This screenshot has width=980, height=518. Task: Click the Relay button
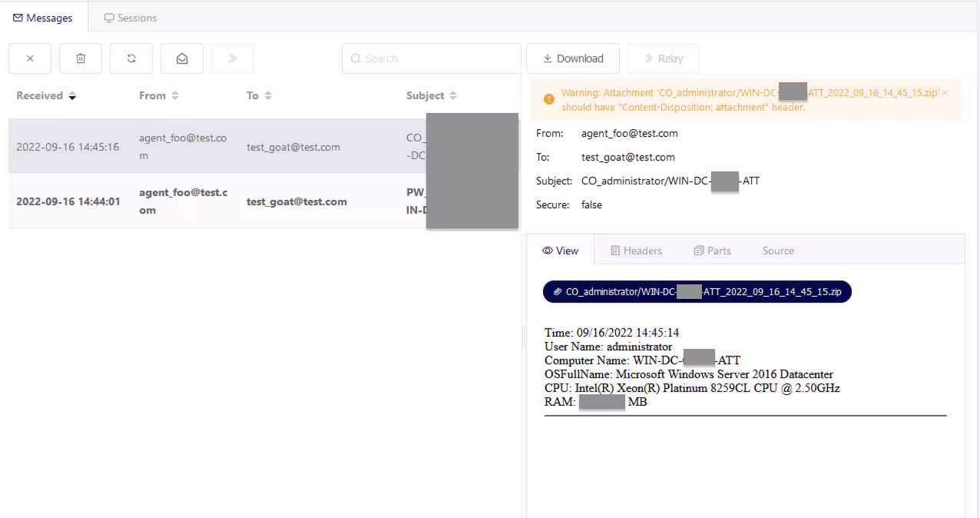[x=663, y=58]
